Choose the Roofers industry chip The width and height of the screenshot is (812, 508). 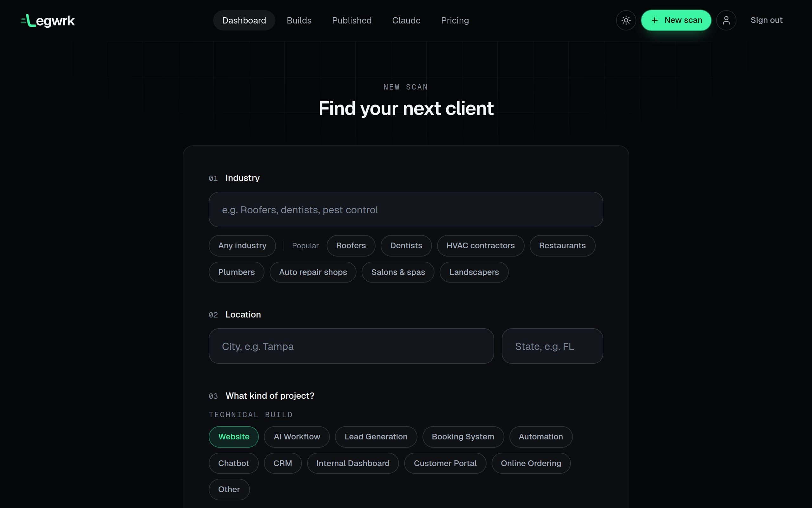click(x=350, y=246)
